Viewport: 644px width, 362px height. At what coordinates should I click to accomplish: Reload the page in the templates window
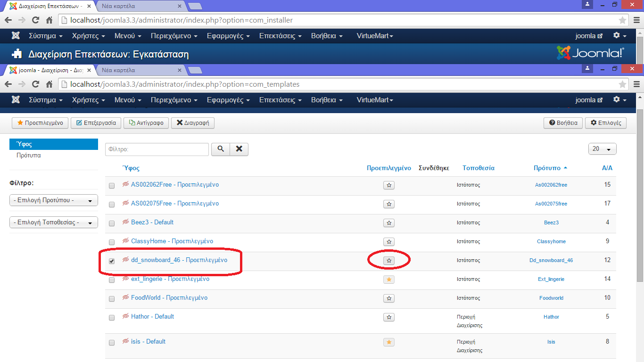pos(35,84)
